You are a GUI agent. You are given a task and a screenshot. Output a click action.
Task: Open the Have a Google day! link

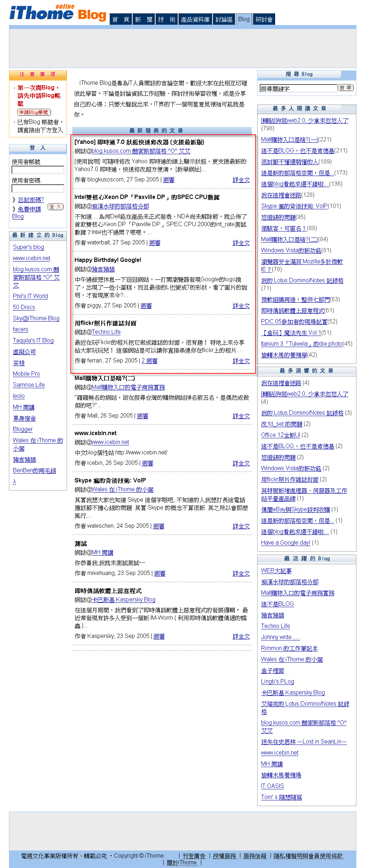click(x=285, y=542)
